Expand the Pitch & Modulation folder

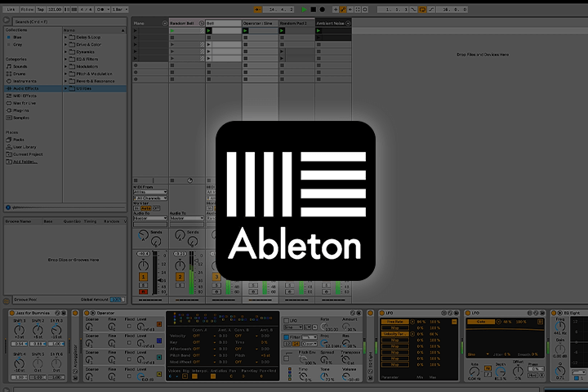(x=65, y=73)
